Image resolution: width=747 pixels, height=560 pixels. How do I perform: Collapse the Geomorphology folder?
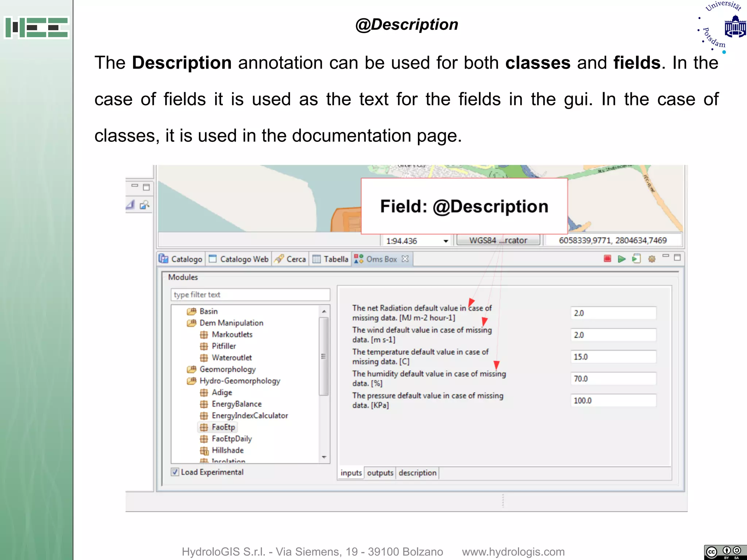191,369
